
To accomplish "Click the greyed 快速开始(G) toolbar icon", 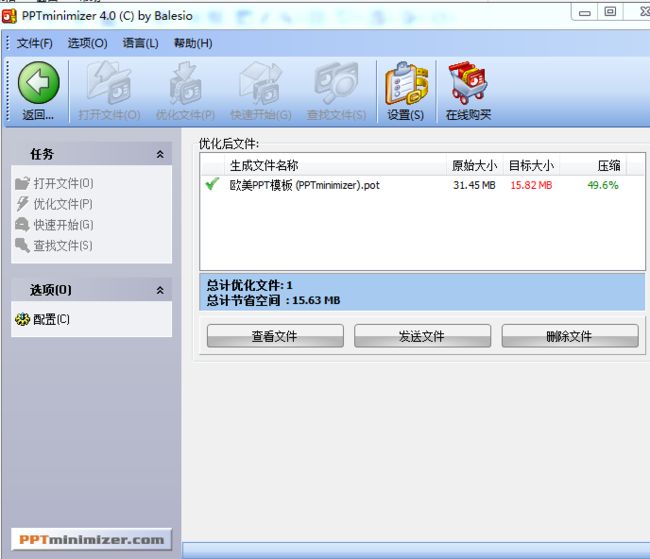I will coord(261,83).
